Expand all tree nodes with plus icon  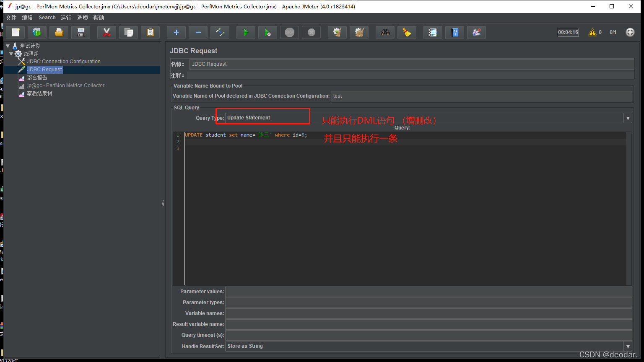pos(176,32)
